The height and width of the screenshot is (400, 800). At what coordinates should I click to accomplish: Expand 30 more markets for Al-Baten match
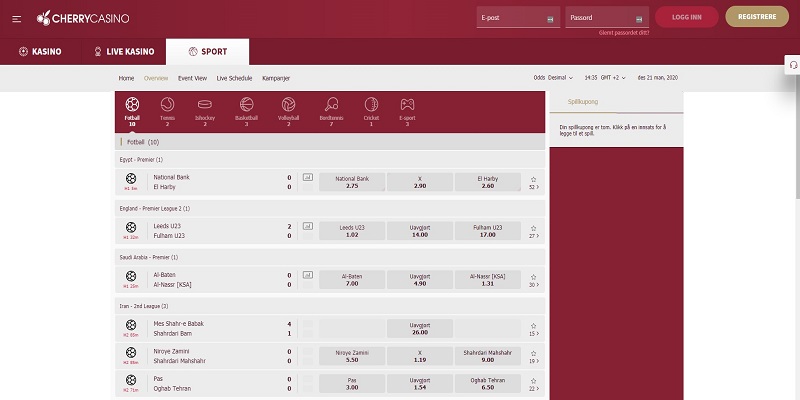pyautogui.click(x=534, y=285)
